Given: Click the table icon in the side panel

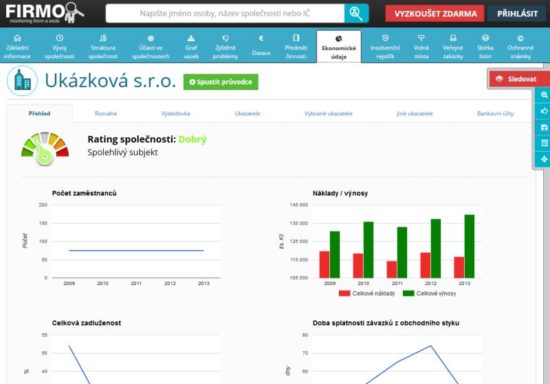Looking at the screenshot, I should point(544,143).
